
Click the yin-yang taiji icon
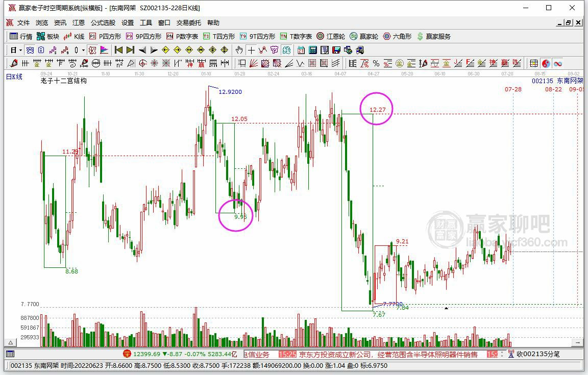546,63
